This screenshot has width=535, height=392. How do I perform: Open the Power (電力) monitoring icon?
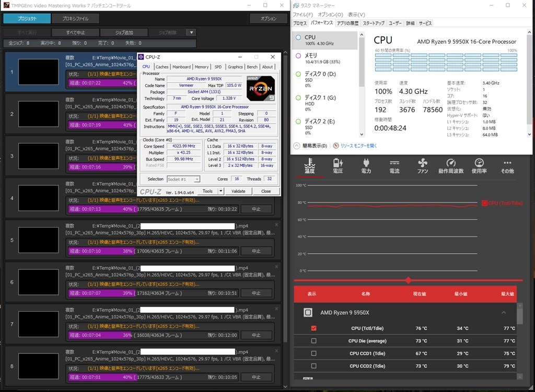(366, 167)
